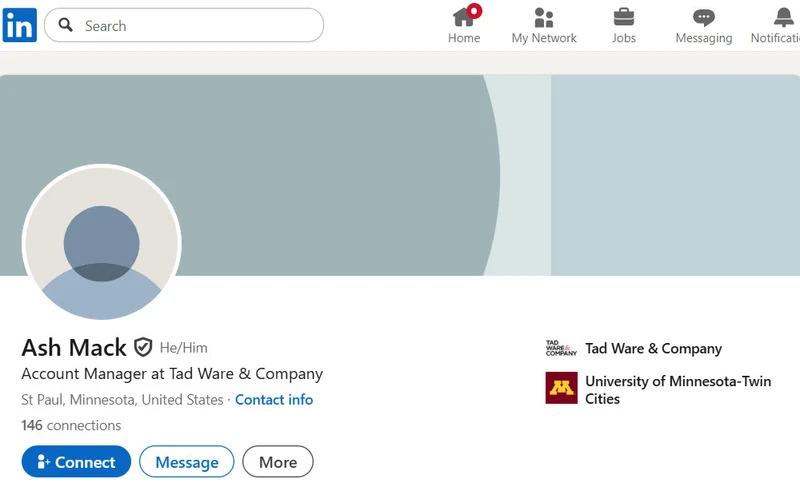Viewport: 800px width, 498px height.
Task: Click the Message button
Action: pos(186,462)
